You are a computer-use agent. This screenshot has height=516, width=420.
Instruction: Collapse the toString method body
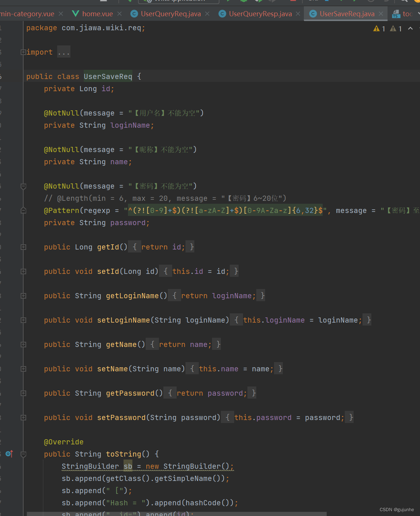23,454
